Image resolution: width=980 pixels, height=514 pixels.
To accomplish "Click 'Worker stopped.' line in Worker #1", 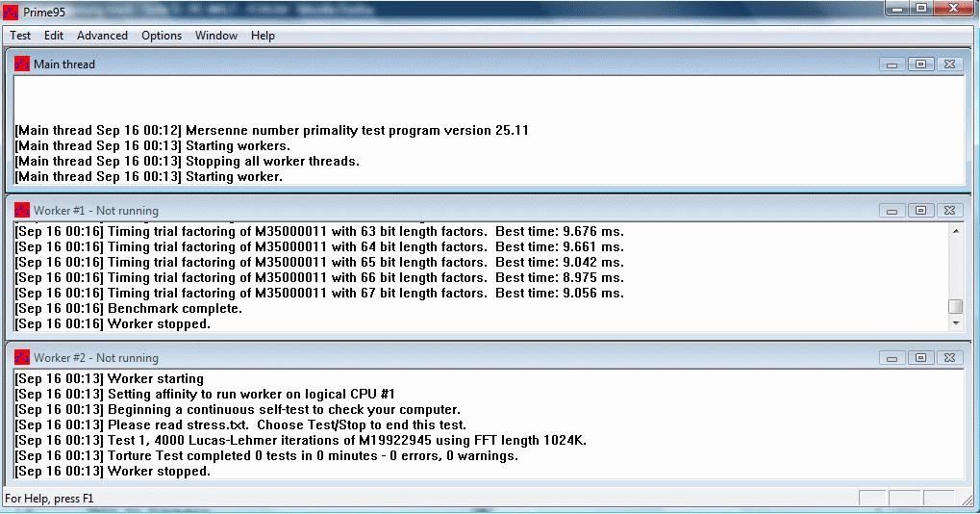I will click(x=113, y=324).
